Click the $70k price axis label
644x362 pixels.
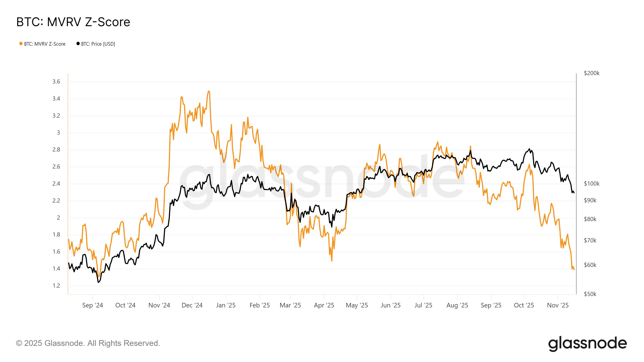590,241
